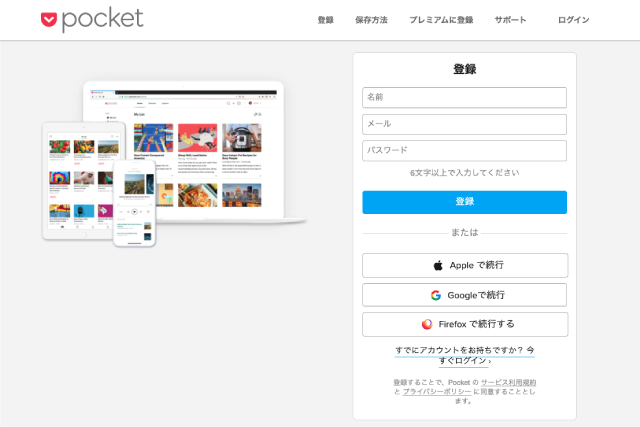Image resolution: width=640 pixels, height=427 pixels.
Task: Follow the 今すぐログイン link
Action: pos(465,355)
